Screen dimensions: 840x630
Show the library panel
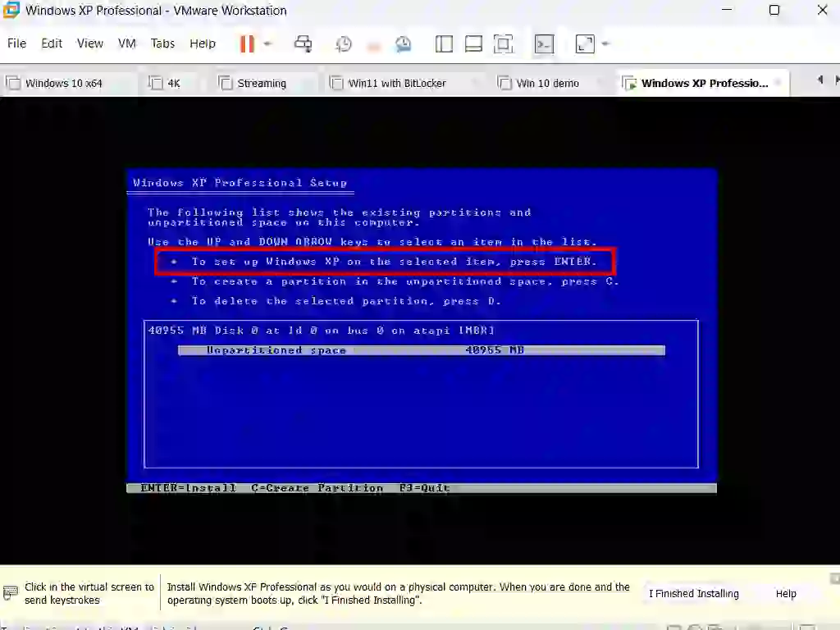point(444,43)
